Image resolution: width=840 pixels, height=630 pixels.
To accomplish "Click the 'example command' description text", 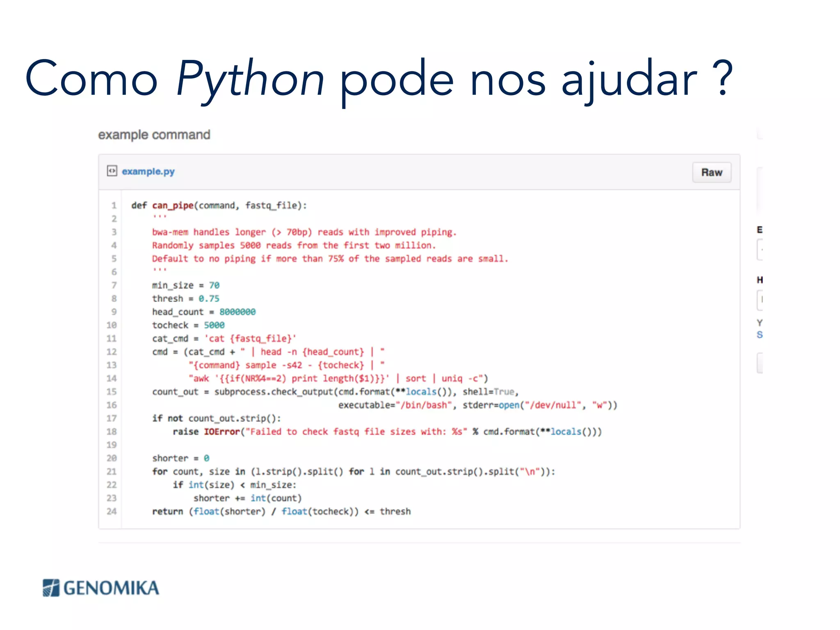I will click(x=154, y=135).
